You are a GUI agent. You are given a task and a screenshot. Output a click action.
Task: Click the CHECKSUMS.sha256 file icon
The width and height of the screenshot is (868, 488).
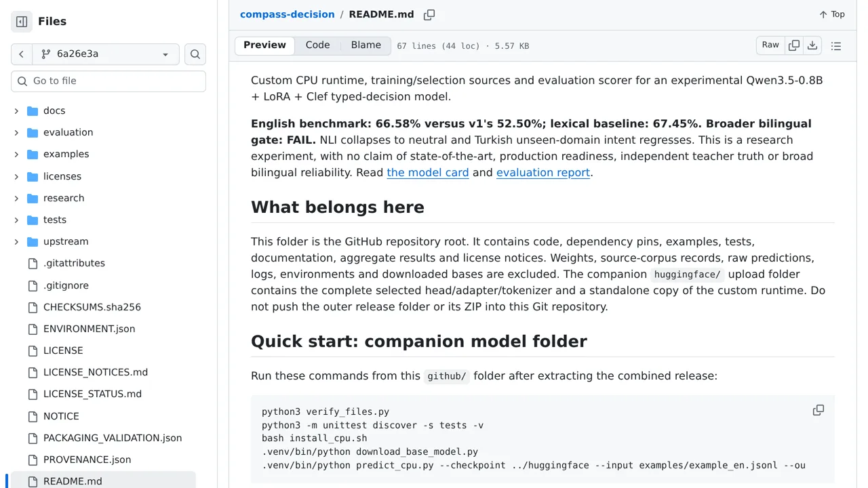33,307
